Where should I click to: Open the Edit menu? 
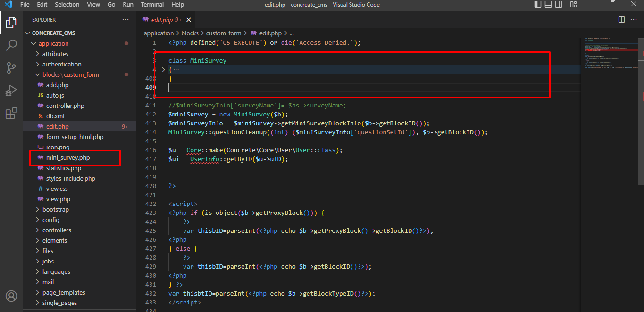tap(42, 4)
